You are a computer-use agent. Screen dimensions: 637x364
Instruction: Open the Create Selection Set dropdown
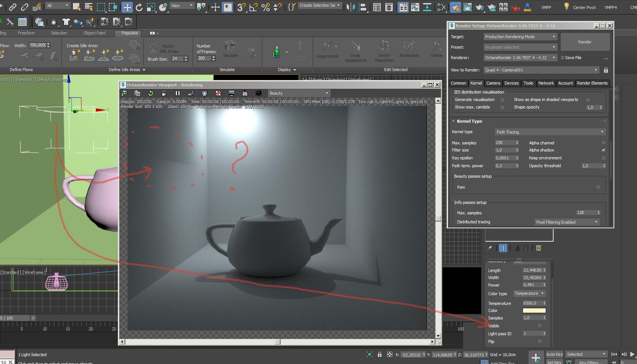[320, 6]
